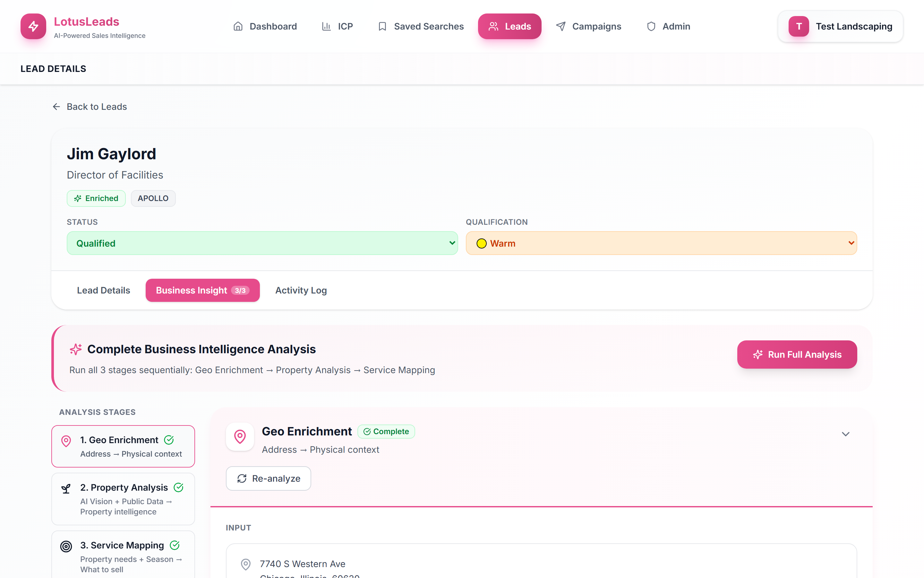Viewport: 924px width, 578px height.
Task: Click the Geo Enrichment panel title
Action: (307, 431)
